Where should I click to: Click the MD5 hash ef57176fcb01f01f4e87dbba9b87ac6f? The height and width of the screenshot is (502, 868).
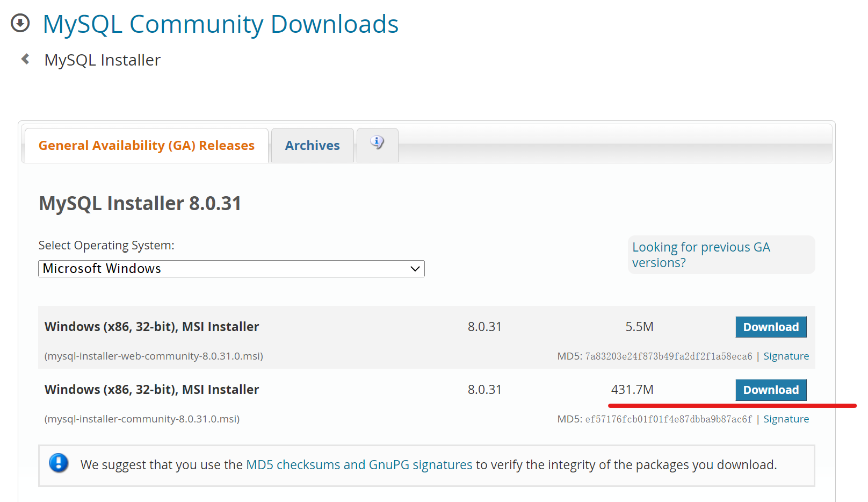click(x=669, y=419)
